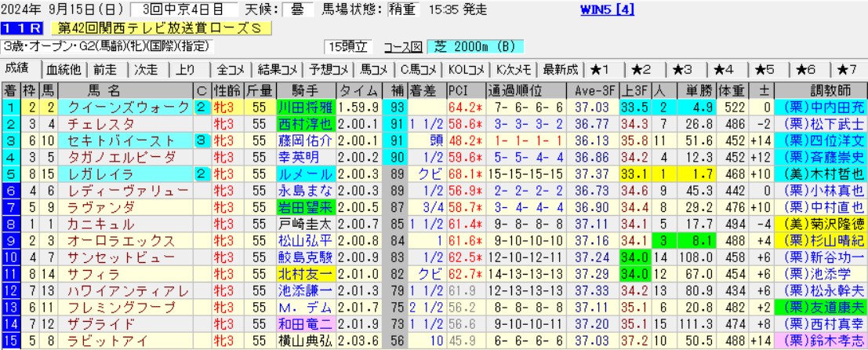Open the 上り tab
Viewport: 868px width, 350px height.
click(186, 68)
